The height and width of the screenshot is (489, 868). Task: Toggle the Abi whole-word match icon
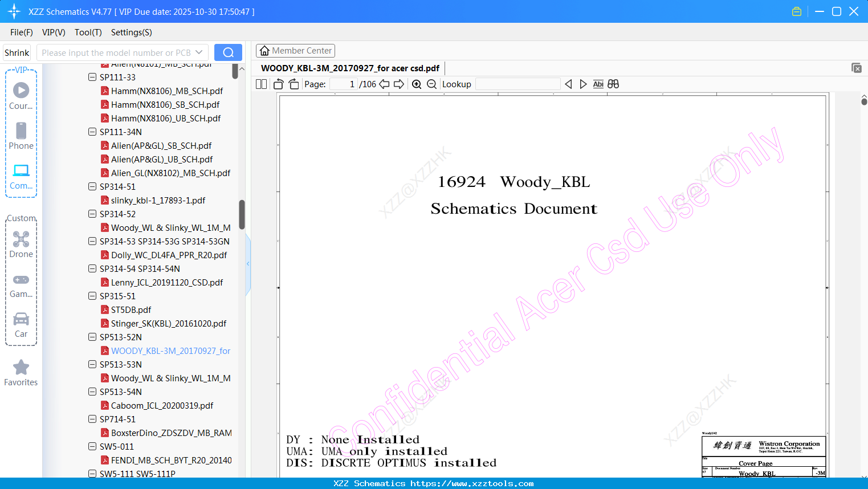(598, 84)
